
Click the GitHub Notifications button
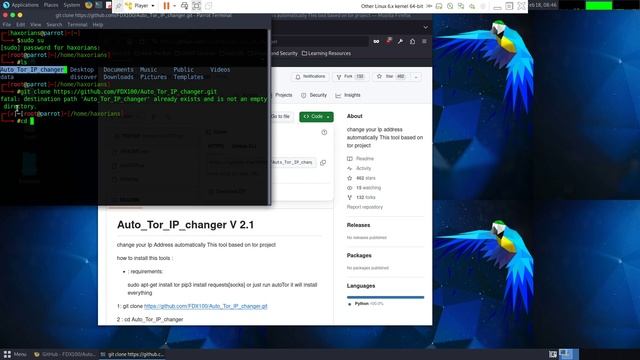pos(311,76)
